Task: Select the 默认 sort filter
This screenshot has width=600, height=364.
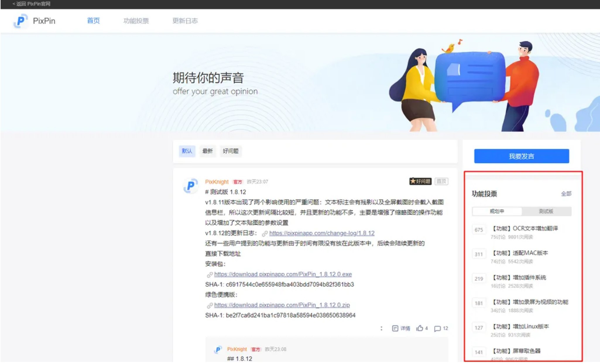Action: (187, 151)
